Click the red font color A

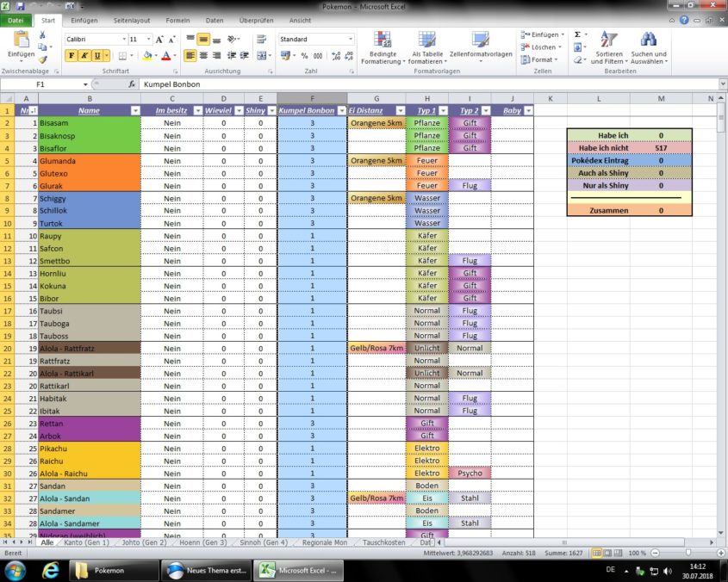(x=166, y=56)
